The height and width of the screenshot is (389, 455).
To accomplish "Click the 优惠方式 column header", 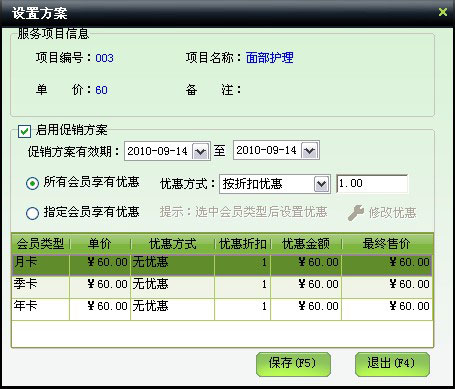I will click(x=173, y=244).
